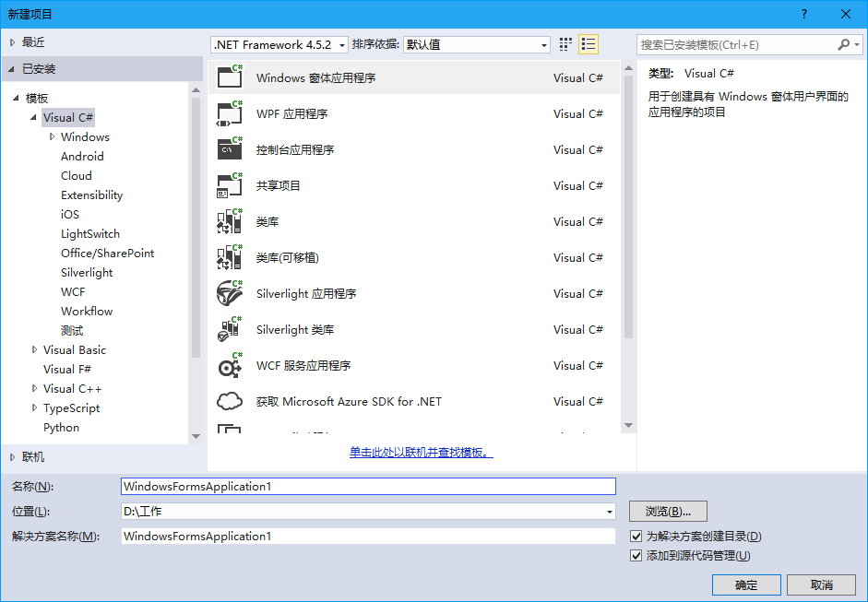Click the 名称 project name field
The image size is (868, 602).
pyautogui.click(x=368, y=487)
